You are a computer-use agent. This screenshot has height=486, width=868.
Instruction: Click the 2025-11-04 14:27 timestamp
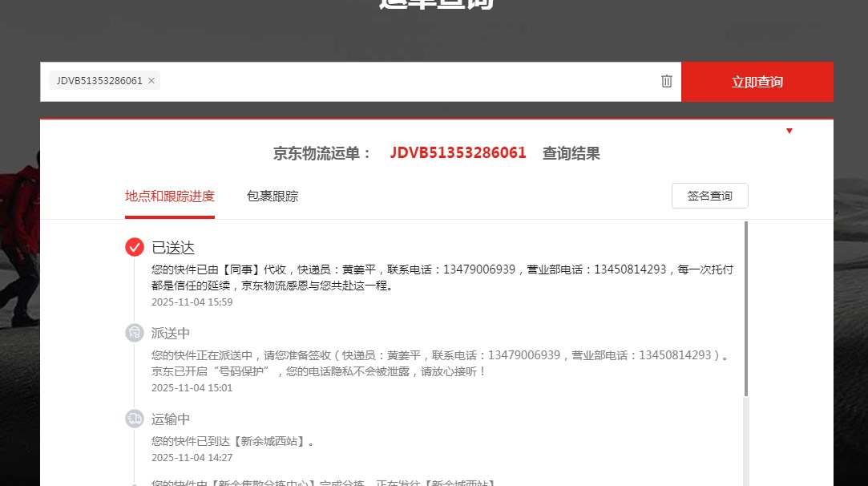tap(192, 458)
